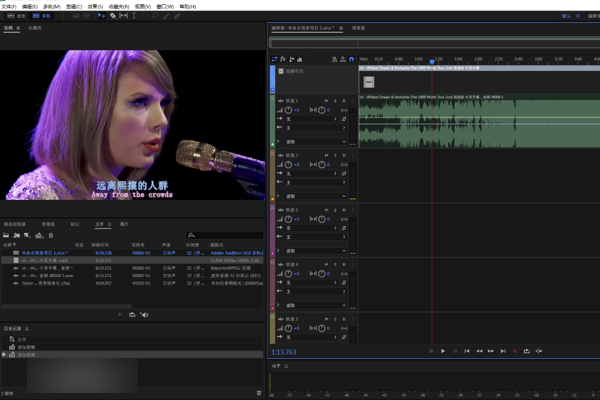Image resolution: width=600 pixels, height=400 pixels.
Task: Loop playback button in Files panel
Action: pos(132,315)
